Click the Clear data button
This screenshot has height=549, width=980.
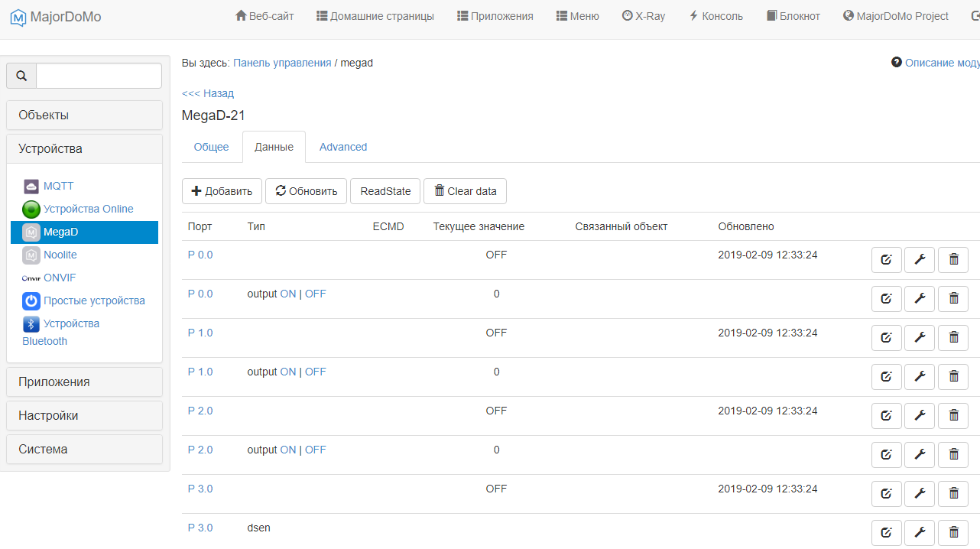tap(465, 191)
